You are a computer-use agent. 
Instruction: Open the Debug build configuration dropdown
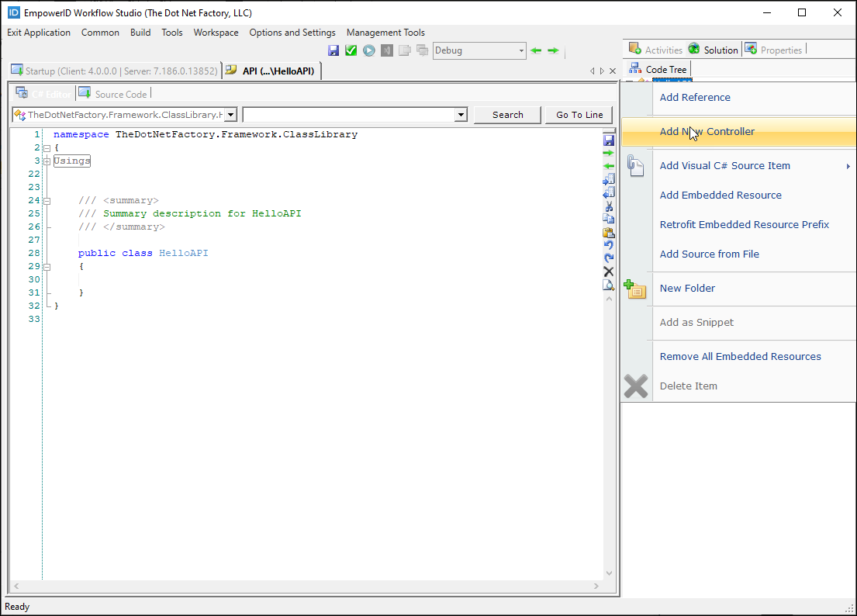click(x=521, y=50)
